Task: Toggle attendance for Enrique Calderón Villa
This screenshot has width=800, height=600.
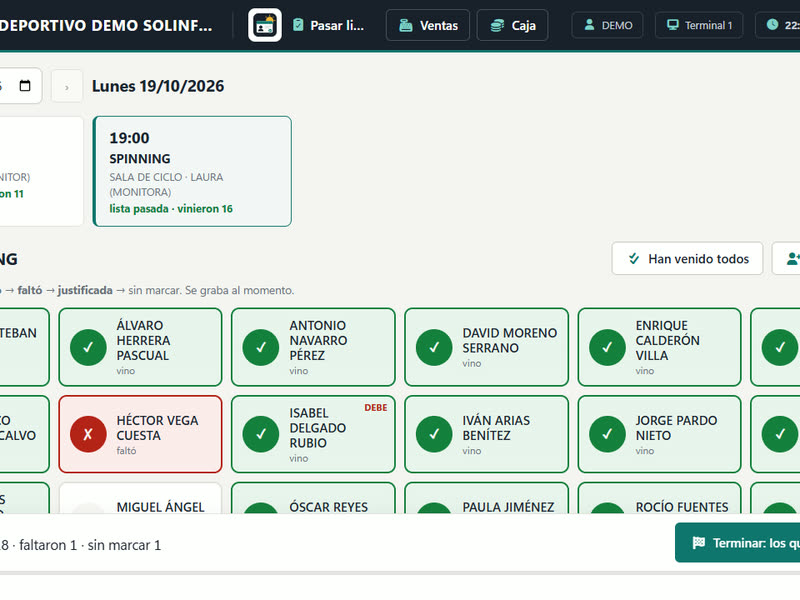Action: tap(659, 347)
